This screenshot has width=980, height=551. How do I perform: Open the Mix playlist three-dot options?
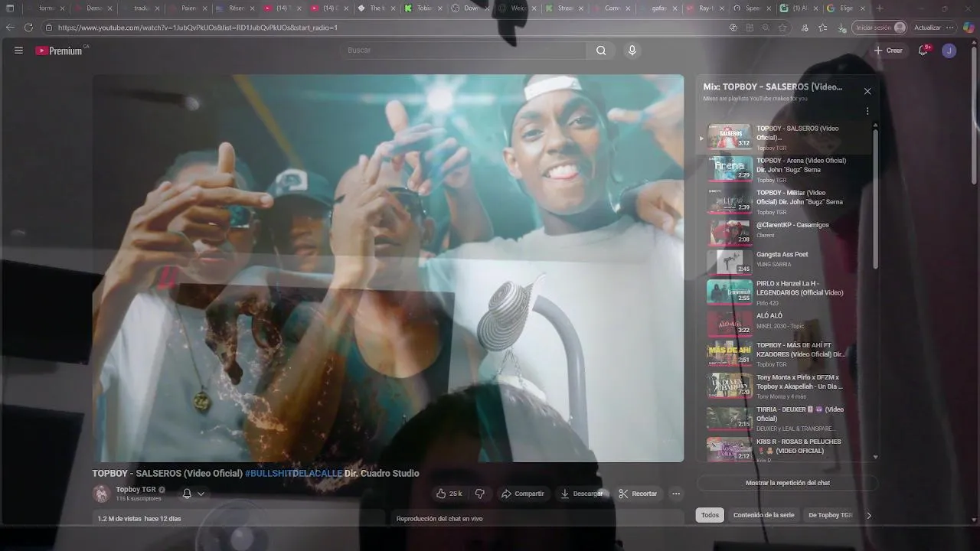867,111
